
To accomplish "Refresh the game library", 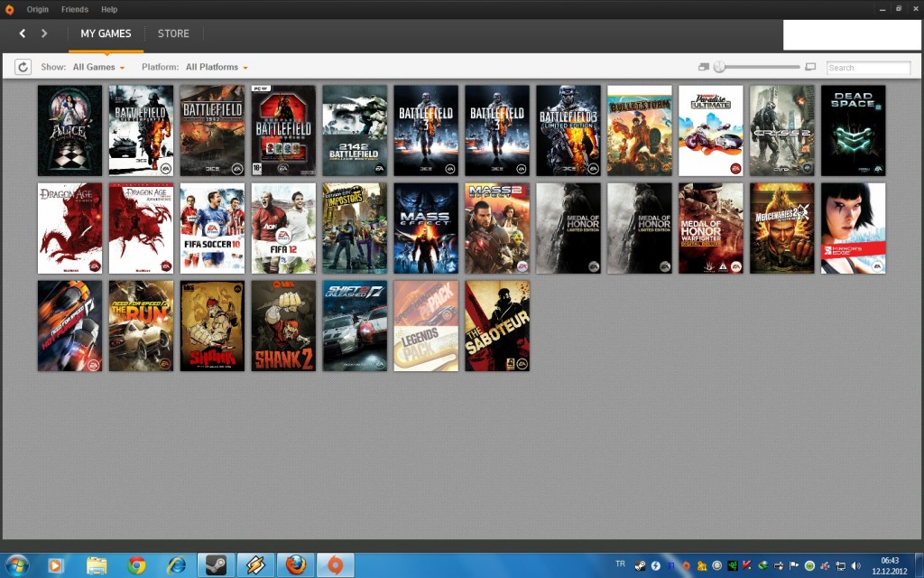I will 23,67.
